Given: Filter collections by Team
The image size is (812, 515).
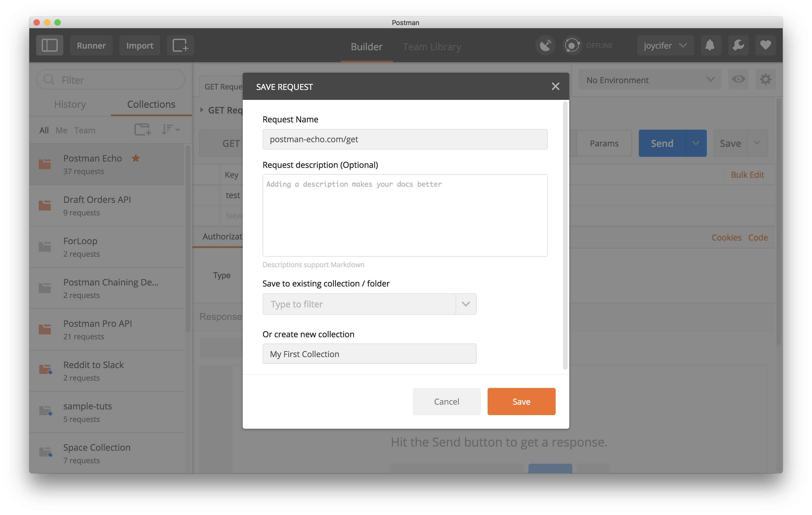Looking at the screenshot, I should click(85, 130).
